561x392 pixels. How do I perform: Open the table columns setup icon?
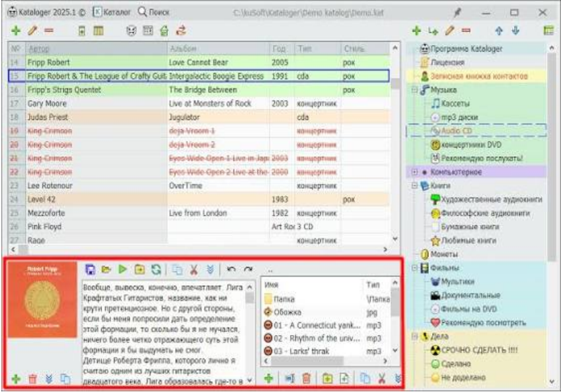[99, 31]
